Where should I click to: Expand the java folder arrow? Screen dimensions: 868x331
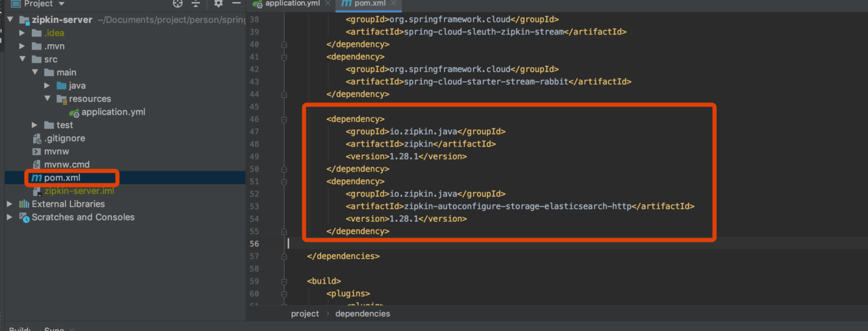tap(47, 85)
